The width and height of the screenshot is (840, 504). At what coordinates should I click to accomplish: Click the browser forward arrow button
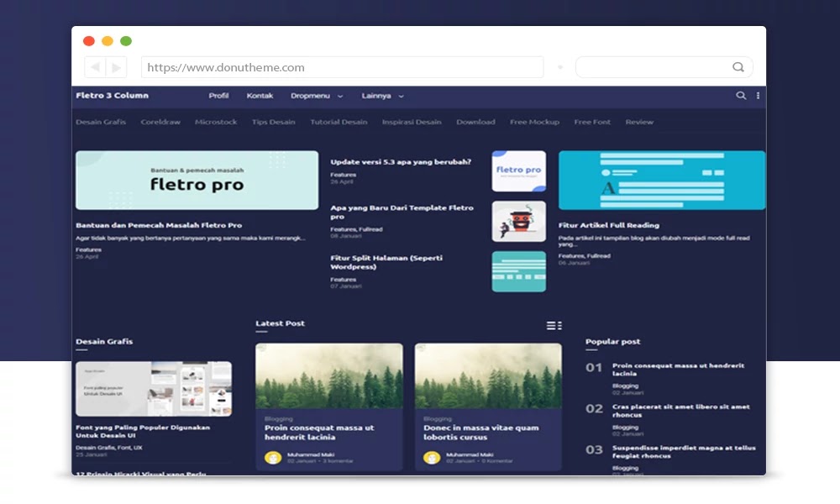(116, 67)
